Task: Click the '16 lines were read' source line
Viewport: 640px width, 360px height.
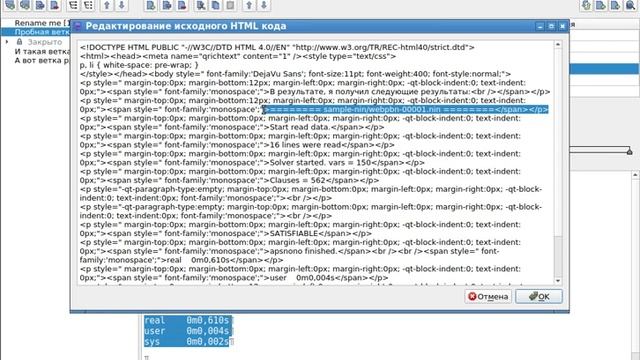Action: (305, 145)
